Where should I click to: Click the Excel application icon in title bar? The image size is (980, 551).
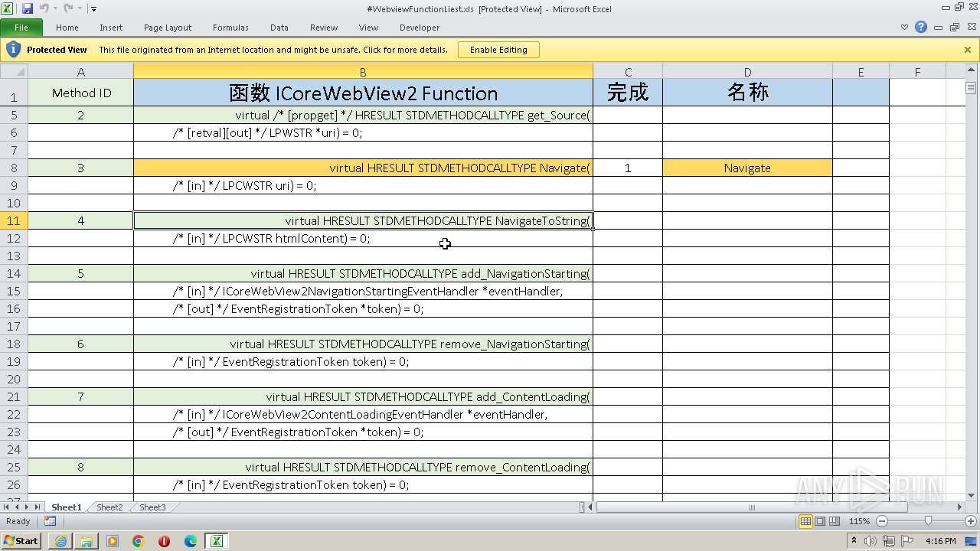tap(8, 8)
